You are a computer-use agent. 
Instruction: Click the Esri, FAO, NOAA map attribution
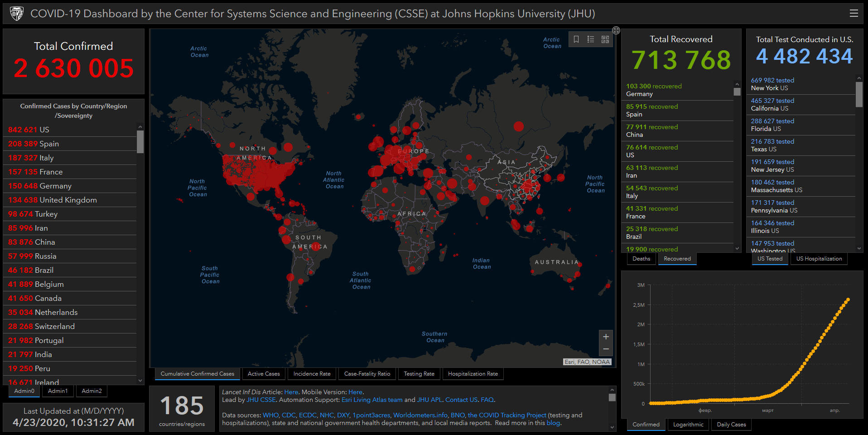(x=587, y=362)
